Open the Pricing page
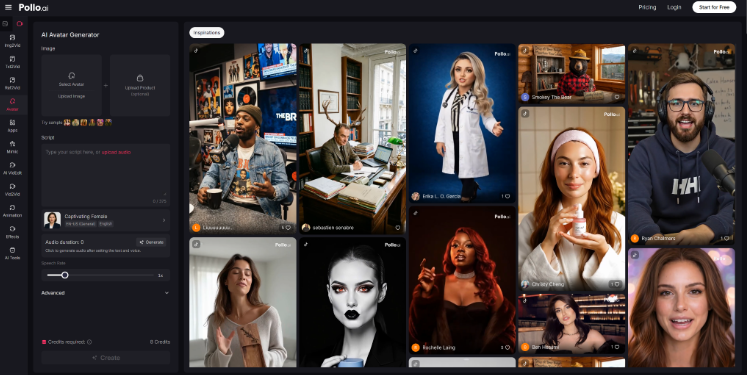Screen dimensions: 747x375 pyautogui.click(x=647, y=7)
